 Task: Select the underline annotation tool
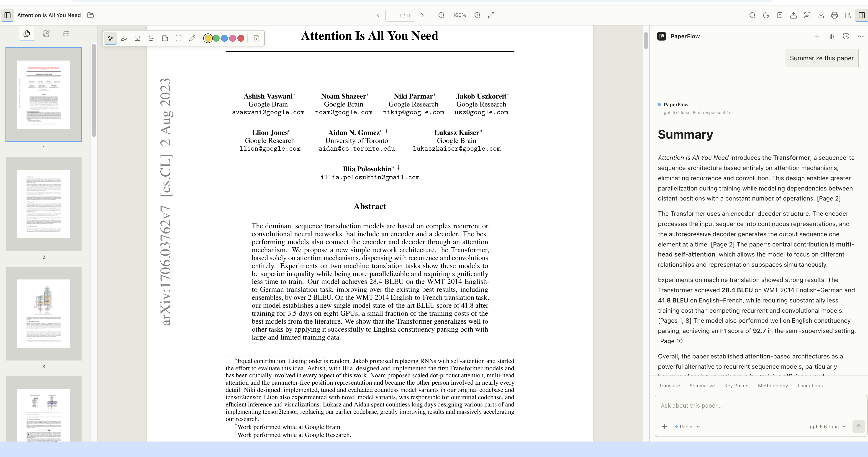137,38
